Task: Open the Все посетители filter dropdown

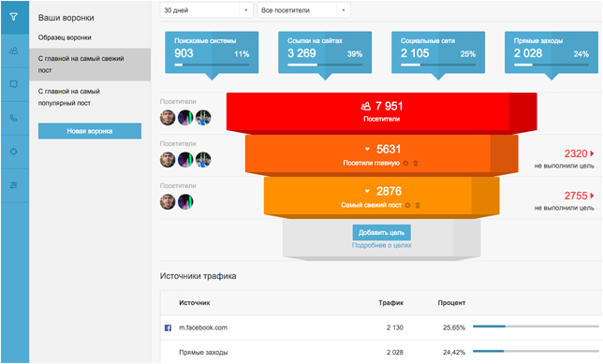Action: tap(303, 10)
